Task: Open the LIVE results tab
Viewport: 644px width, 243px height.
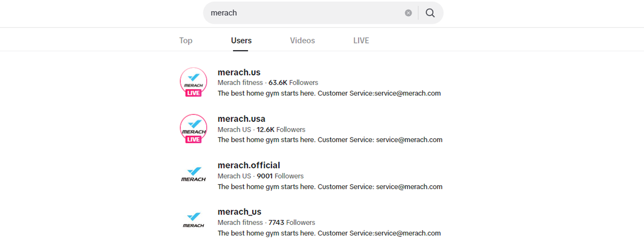Action: click(x=361, y=41)
